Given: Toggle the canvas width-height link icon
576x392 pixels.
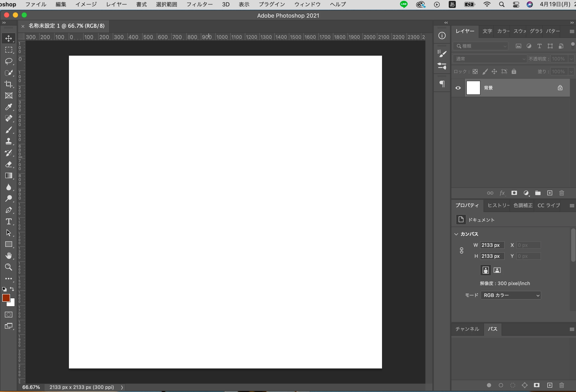Looking at the screenshot, I should tap(462, 251).
